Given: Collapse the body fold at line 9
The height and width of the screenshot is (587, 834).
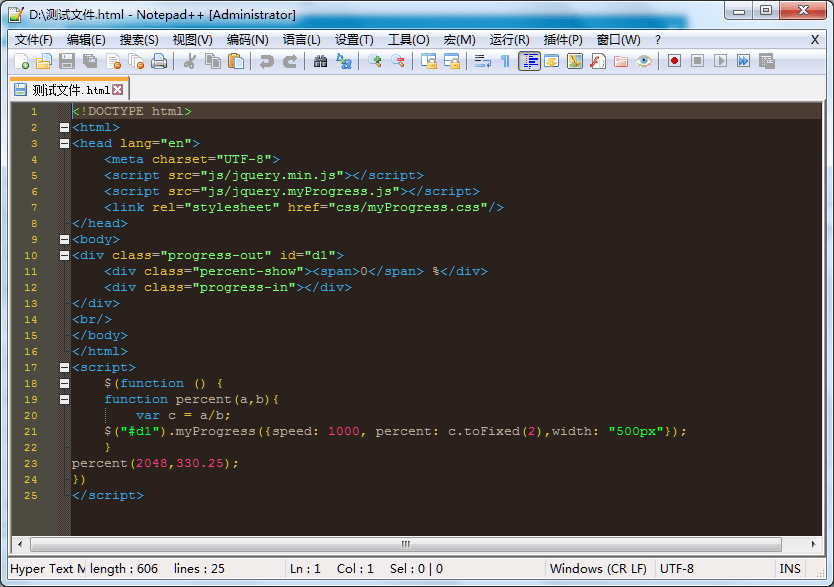Looking at the screenshot, I should pos(64,239).
